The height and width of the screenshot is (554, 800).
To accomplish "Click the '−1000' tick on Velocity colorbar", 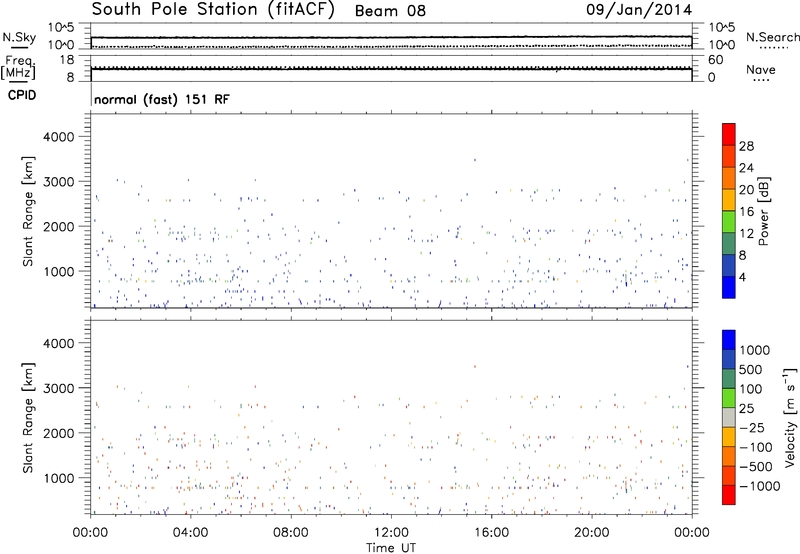I will (759, 486).
